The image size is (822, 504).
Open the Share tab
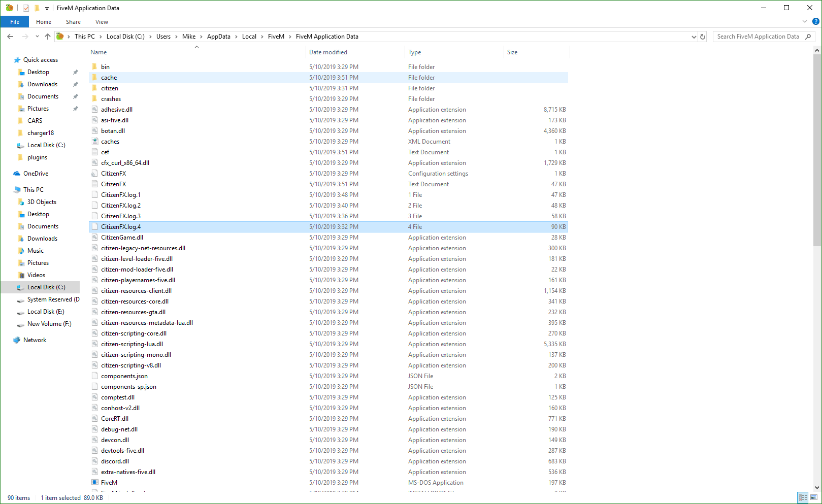pos(73,22)
